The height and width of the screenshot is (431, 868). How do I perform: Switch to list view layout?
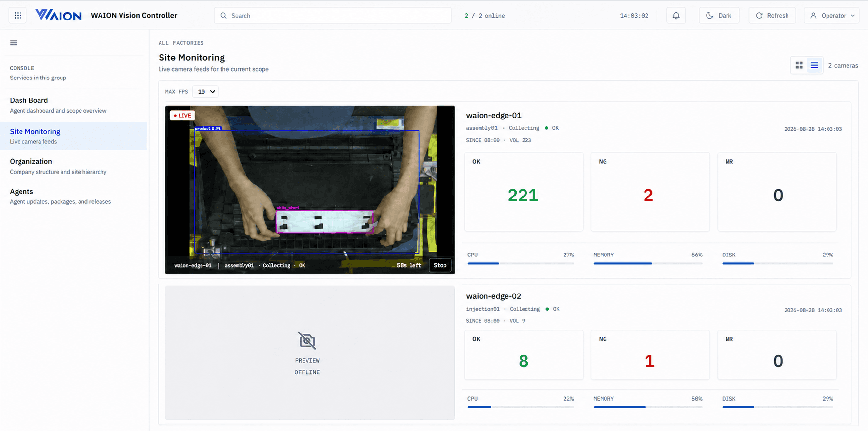point(814,65)
